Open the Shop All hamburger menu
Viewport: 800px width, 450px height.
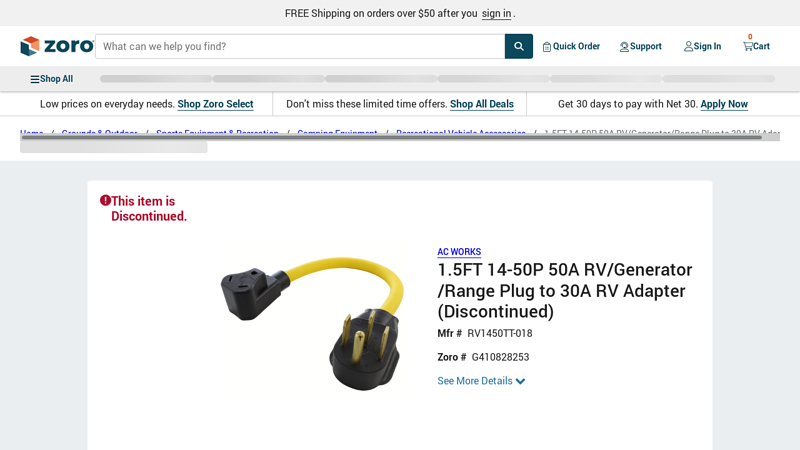pyautogui.click(x=52, y=79)
